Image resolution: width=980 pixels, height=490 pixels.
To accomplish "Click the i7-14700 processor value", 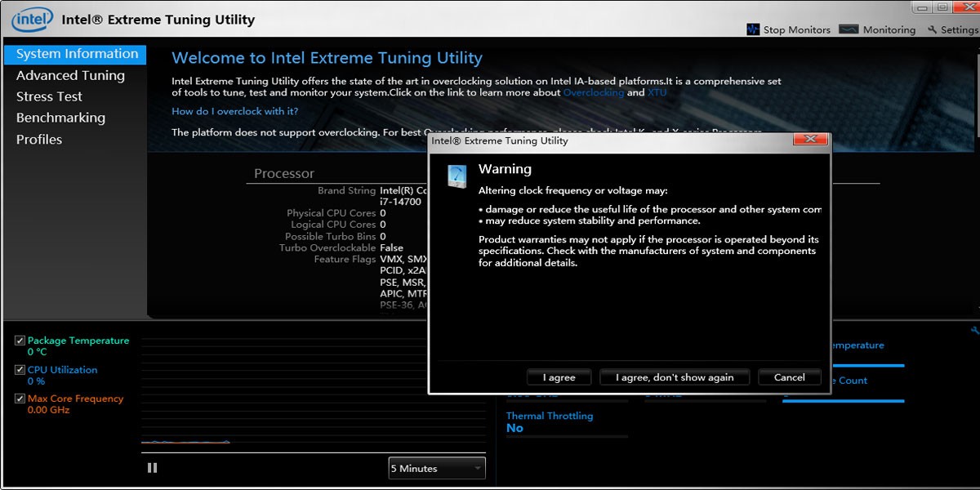I will click(400, 201).
